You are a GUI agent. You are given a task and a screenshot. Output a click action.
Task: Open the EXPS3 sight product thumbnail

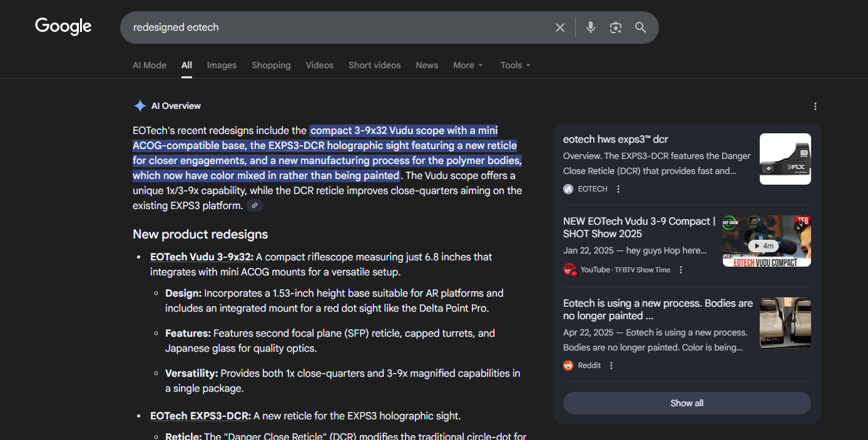(x=785, y=159)
